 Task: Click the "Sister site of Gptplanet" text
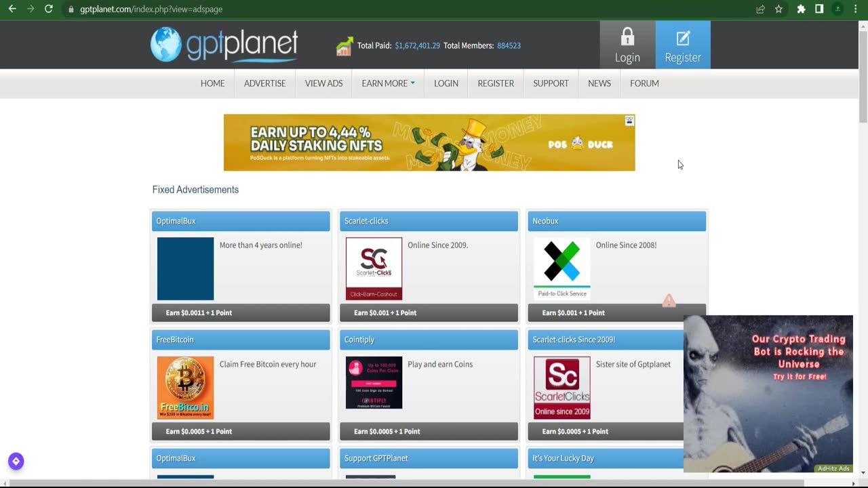click(633, 364)
